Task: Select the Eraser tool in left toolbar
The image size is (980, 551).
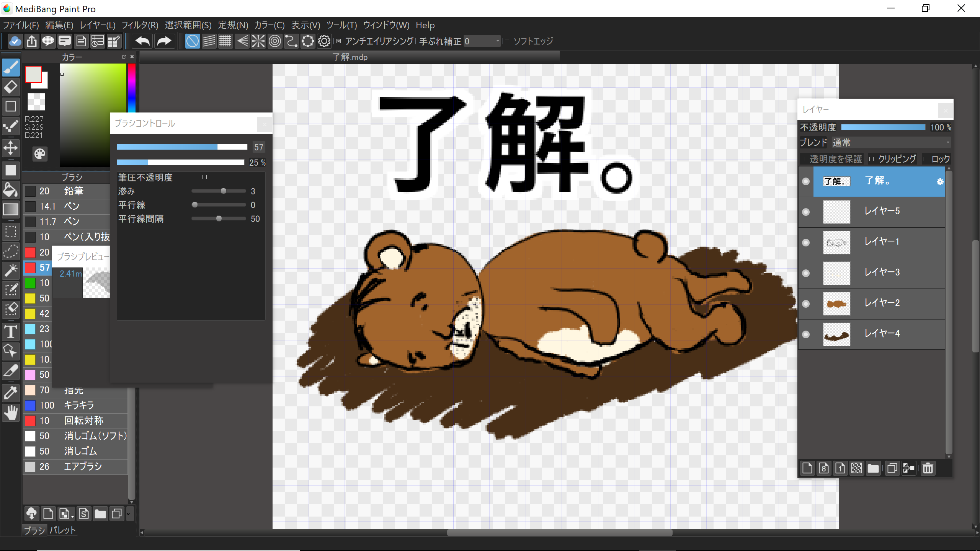Action: coord(11,87)
